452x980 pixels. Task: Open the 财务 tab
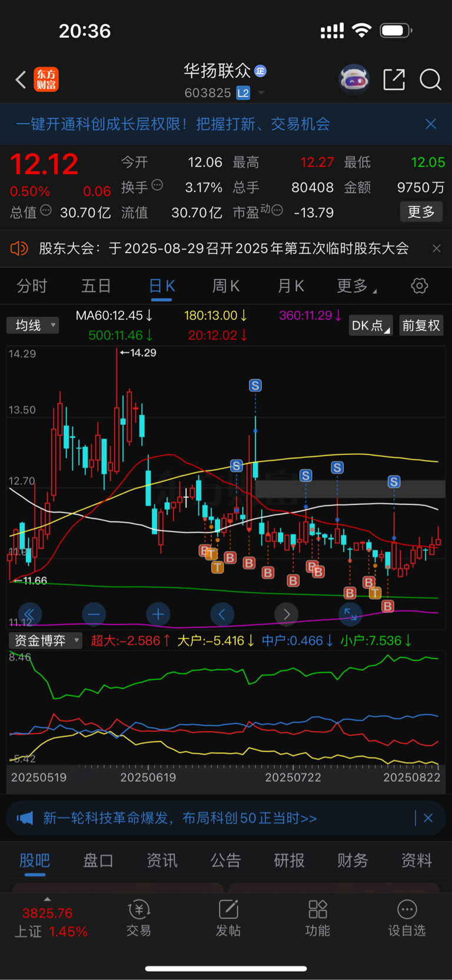[x=353, y=861]
